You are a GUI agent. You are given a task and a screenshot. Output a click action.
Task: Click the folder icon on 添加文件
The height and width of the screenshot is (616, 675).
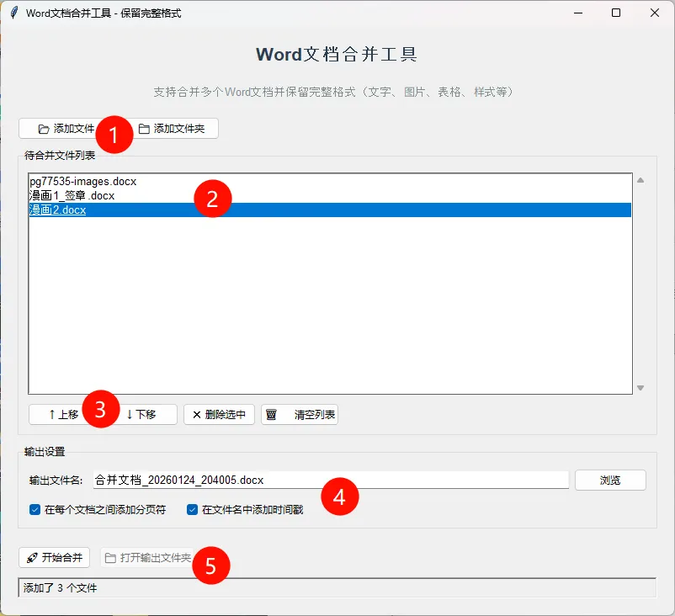pyautogui.click(x=44, y=129)
